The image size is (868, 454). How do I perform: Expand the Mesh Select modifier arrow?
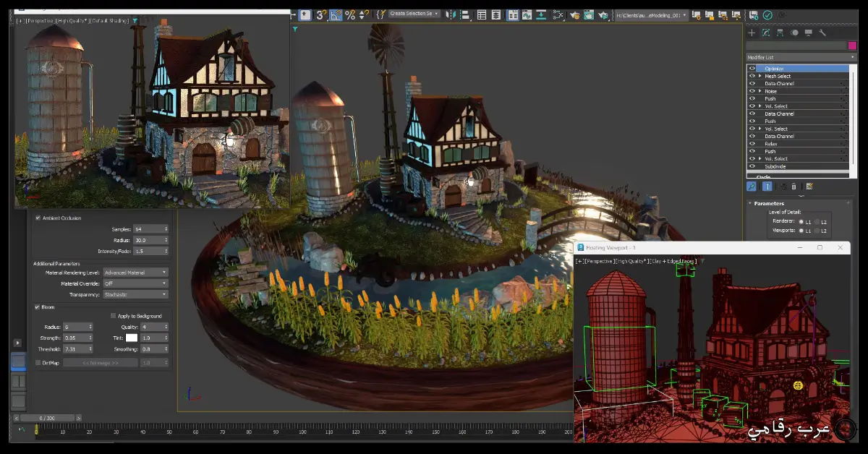pos(759,76)
